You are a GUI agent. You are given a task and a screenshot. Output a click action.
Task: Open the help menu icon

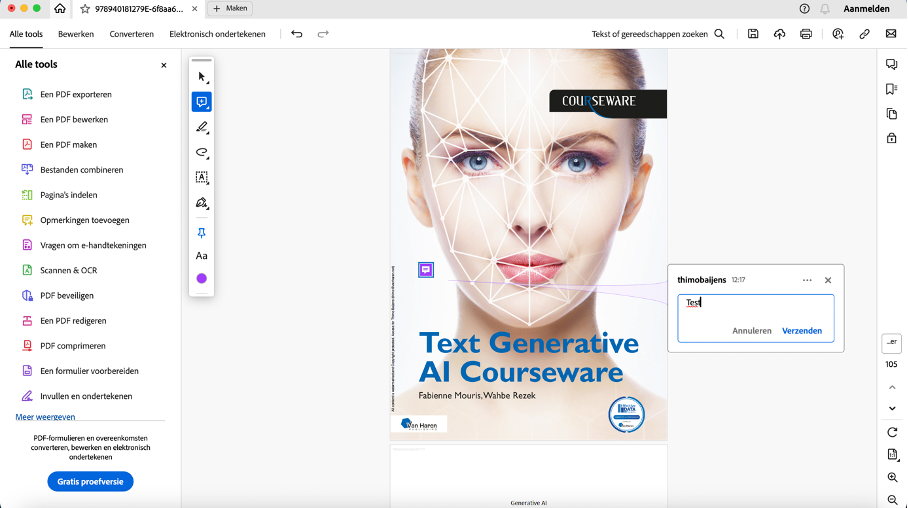[x=804, y=9]
